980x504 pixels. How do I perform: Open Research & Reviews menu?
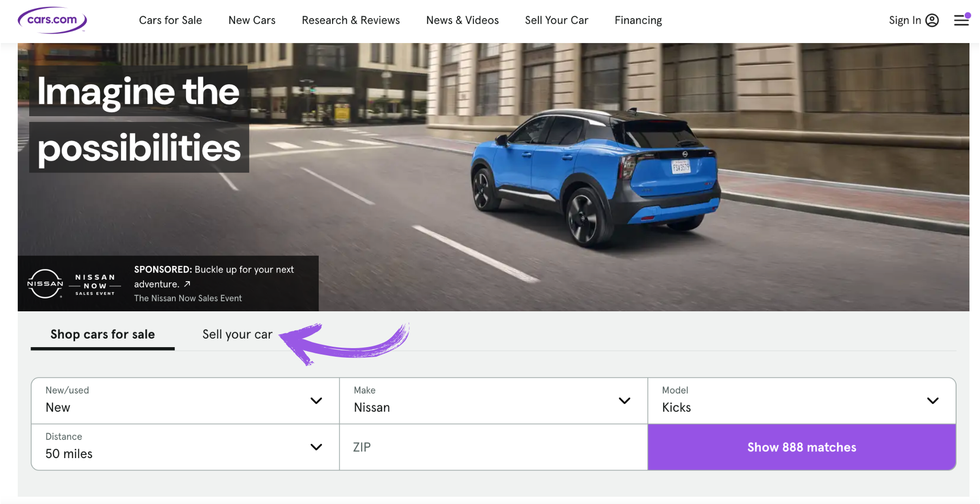click(x=351, y=20)
